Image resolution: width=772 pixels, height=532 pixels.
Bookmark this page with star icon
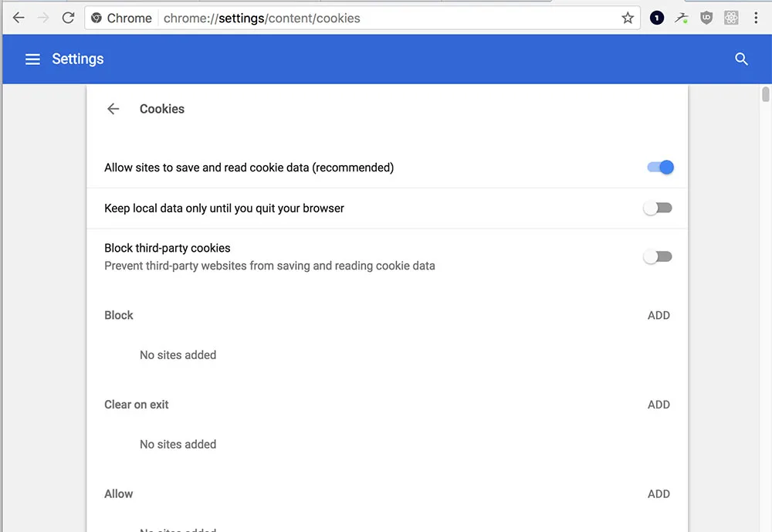627,19
